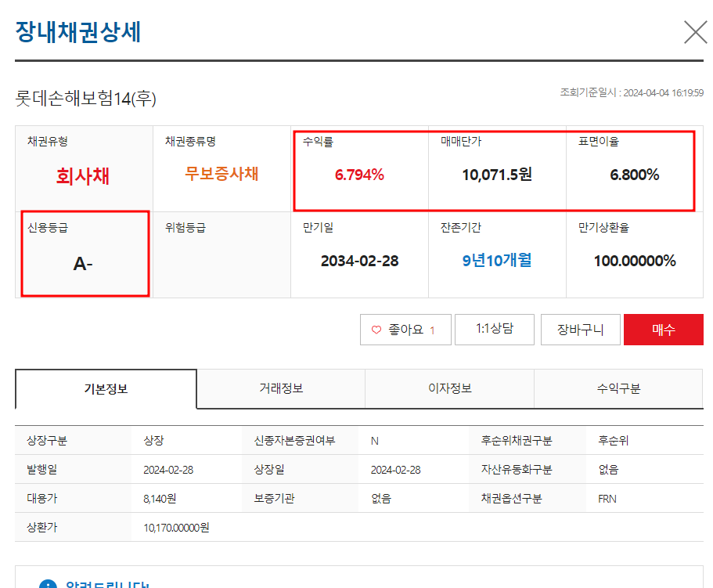Viewport: 713px width, 588px height.
Task: Click the 표면이율 value 6.800%
Action: [x=634, y=175]
